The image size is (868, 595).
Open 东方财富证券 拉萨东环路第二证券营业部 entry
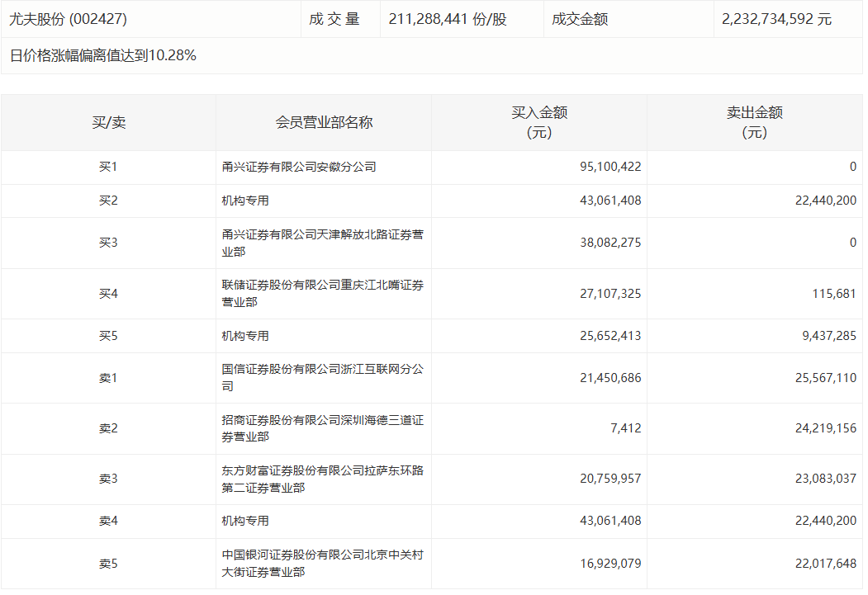[x=322, y=479]
